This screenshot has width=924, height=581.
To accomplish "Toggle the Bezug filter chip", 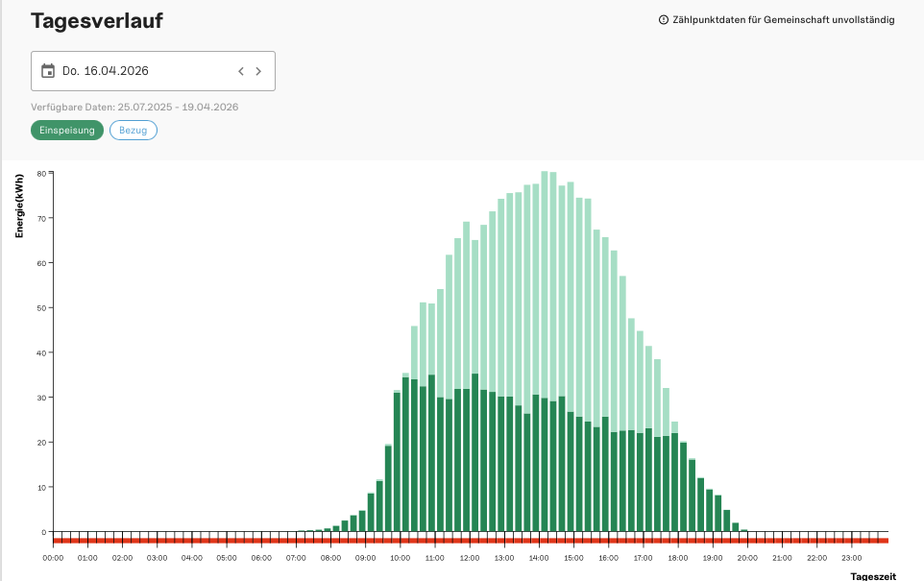I will (134, 131).
